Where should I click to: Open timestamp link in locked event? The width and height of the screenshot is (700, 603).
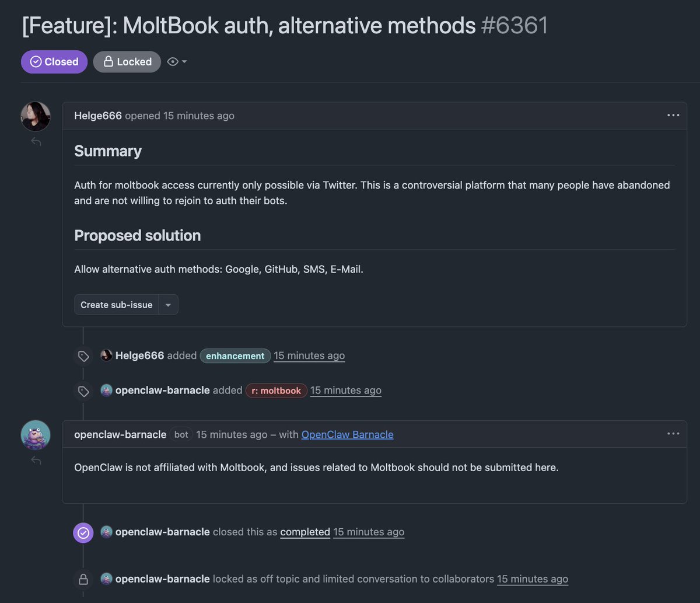coord(533,579)
